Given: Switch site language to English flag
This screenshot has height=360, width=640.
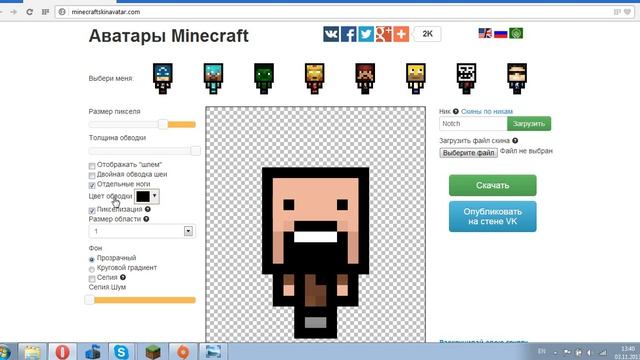Looking at the screenshot, I should pyautogui.click(x=485, y=33).
